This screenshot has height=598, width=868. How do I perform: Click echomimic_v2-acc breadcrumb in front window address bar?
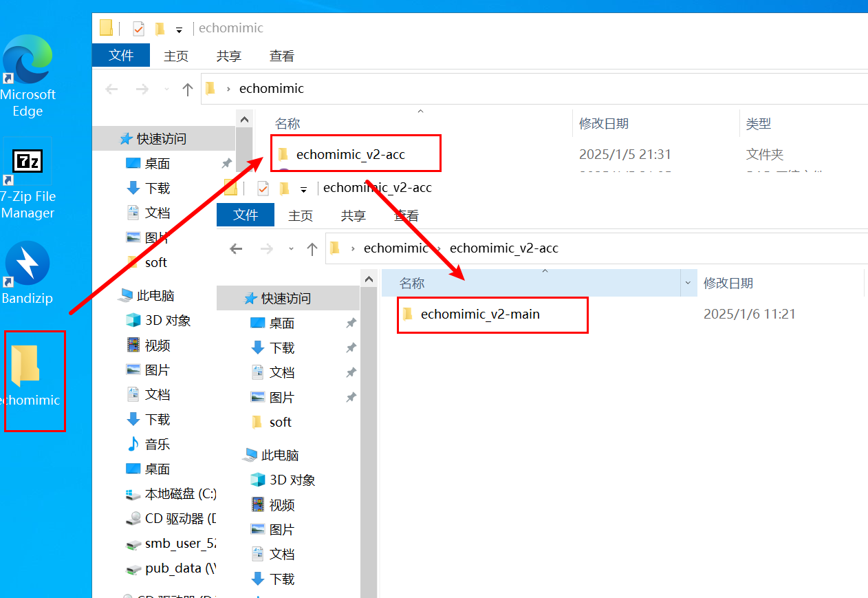[x=503, y=248]
